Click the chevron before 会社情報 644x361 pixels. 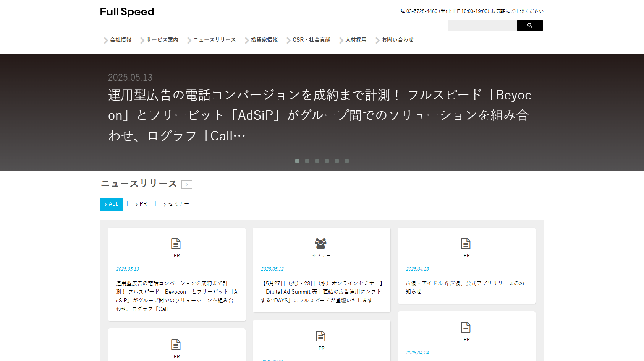(106, 40)
